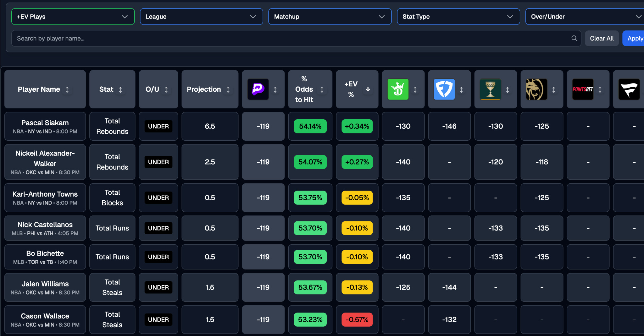Viewport: 644px width, 336px height.
Task: Click the Caesars trophy logo icon
Action: coord(491,89)
